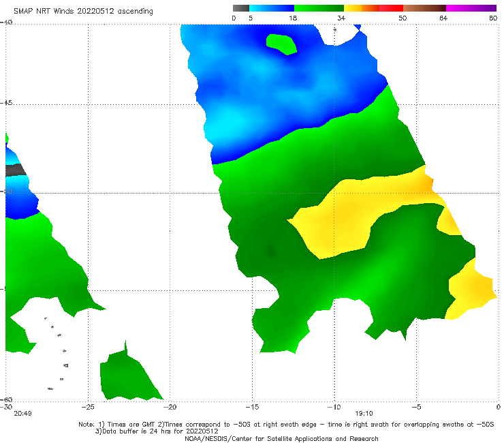The image size is (504, 443).
Task: Click the longitude label '-10'
Action: (x=334, y=407)
